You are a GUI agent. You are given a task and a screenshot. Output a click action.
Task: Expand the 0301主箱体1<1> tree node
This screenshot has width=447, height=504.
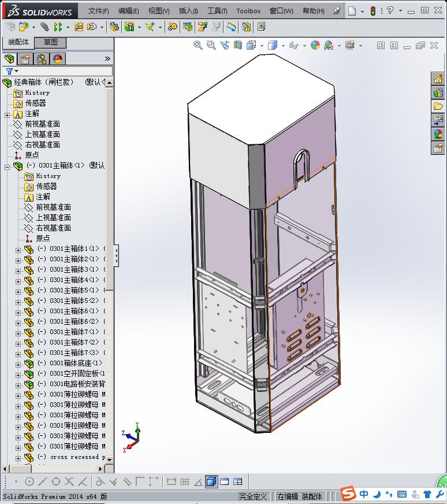pos(18,250)
